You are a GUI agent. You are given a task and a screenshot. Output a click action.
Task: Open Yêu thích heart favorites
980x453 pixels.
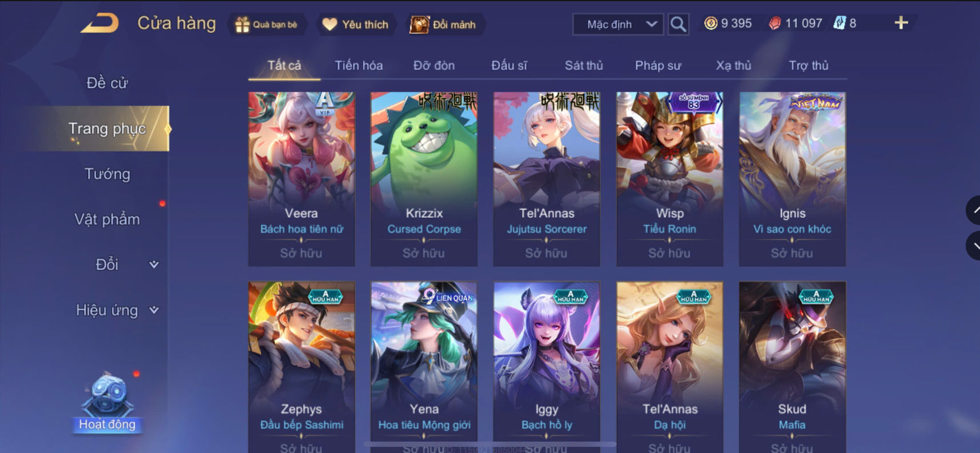[330, 24]
